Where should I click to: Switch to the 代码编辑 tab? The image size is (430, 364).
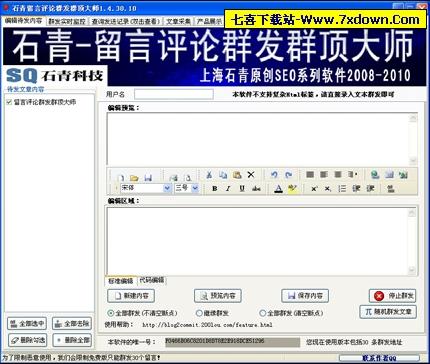152,280
